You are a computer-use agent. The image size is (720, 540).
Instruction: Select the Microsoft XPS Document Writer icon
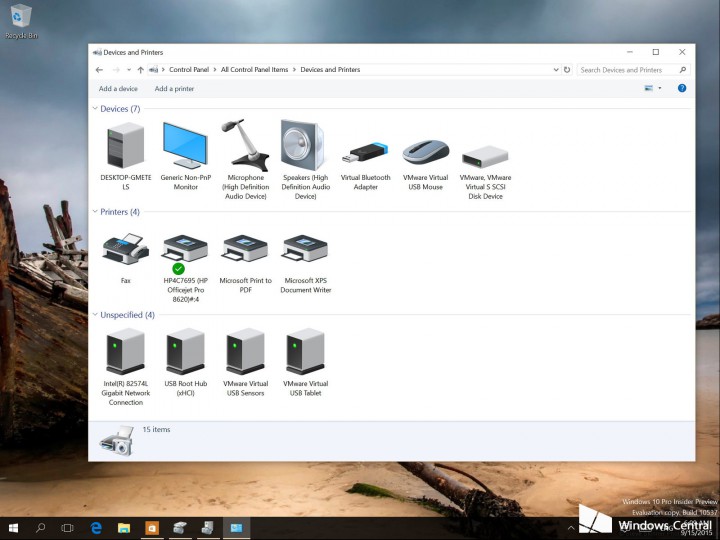305,249
